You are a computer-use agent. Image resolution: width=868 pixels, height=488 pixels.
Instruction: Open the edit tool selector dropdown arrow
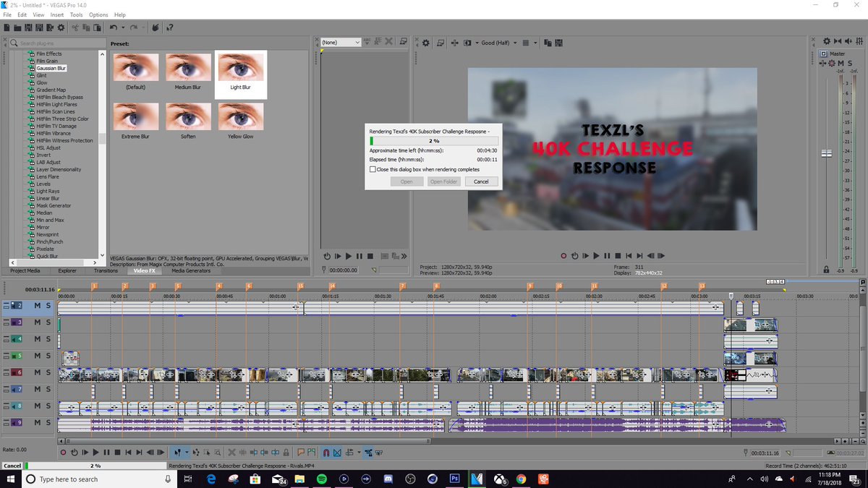point(187,453)
